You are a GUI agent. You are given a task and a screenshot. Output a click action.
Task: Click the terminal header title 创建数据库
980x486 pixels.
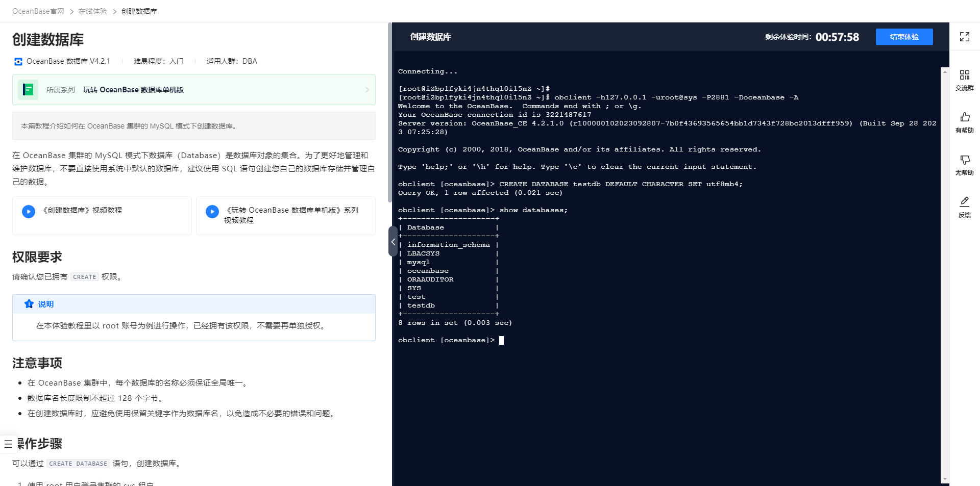pyautogui.click(x=430, y=37)
